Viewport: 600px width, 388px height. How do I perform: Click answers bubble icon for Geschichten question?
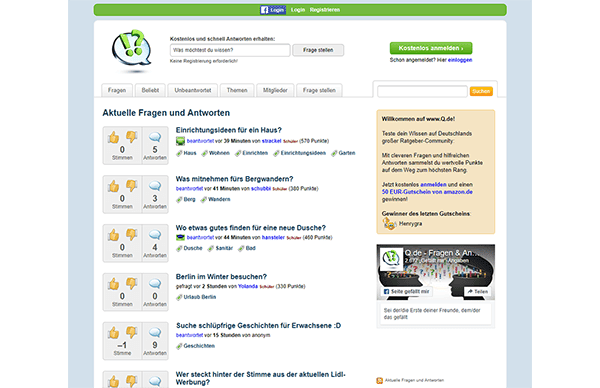155,333
